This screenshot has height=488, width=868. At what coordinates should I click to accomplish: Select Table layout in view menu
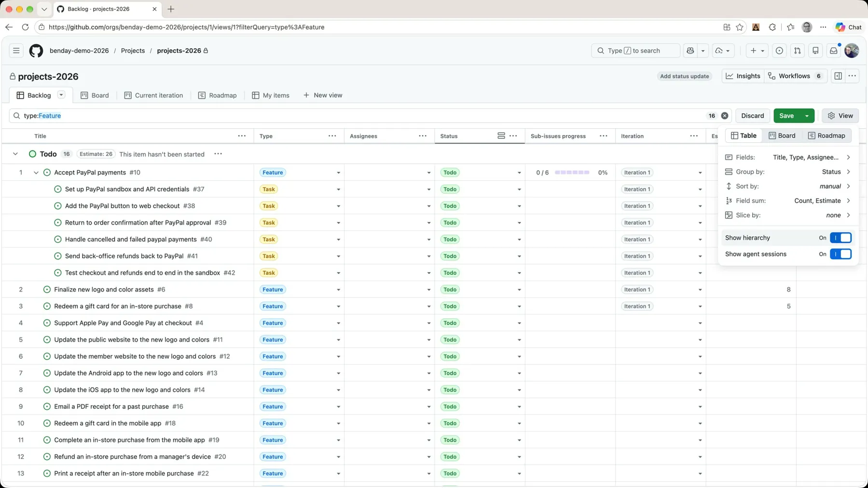[x=744, y=136]
